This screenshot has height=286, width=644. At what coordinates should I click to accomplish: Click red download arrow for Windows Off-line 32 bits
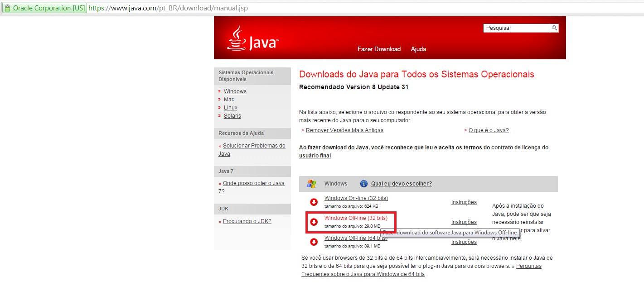click(x=314, y=222)
